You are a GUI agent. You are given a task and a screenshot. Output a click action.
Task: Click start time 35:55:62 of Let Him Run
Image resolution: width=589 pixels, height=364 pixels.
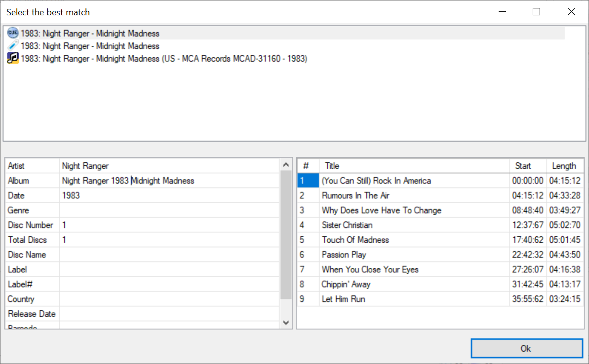[527, 299]
